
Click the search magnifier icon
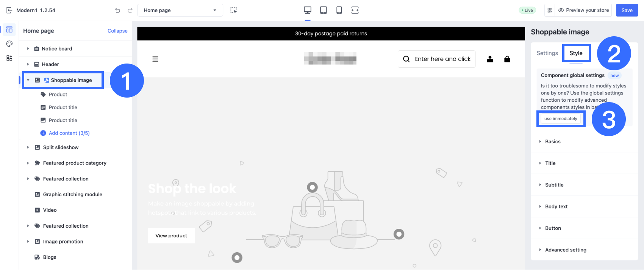(406, 59)
